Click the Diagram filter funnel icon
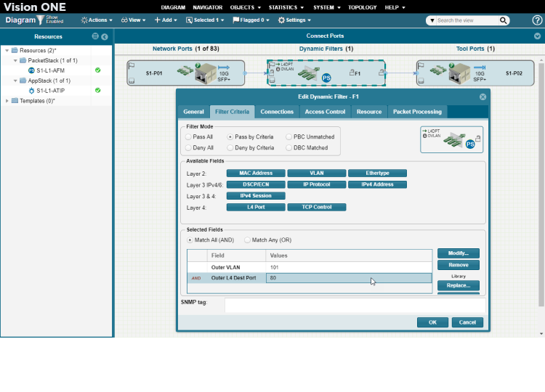The width and height of the screenshot is (545, 392). (x=41, y=20)
